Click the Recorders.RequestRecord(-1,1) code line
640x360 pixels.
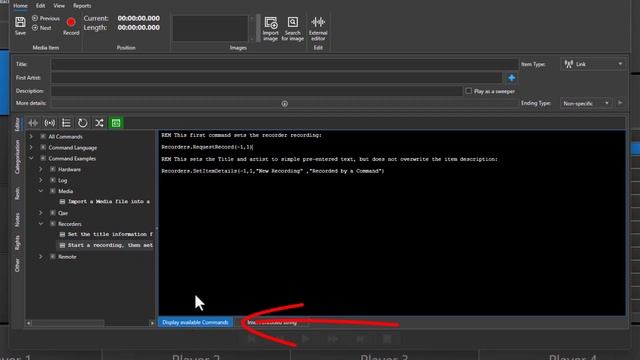207,147
